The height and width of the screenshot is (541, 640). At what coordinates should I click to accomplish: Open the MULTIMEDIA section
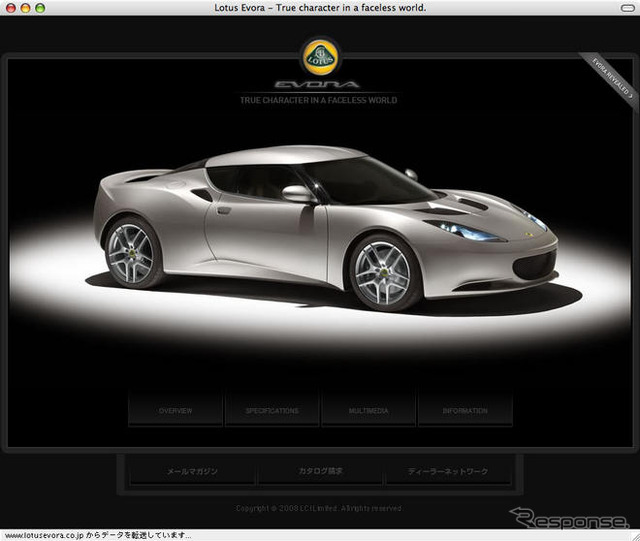point(369,410)
